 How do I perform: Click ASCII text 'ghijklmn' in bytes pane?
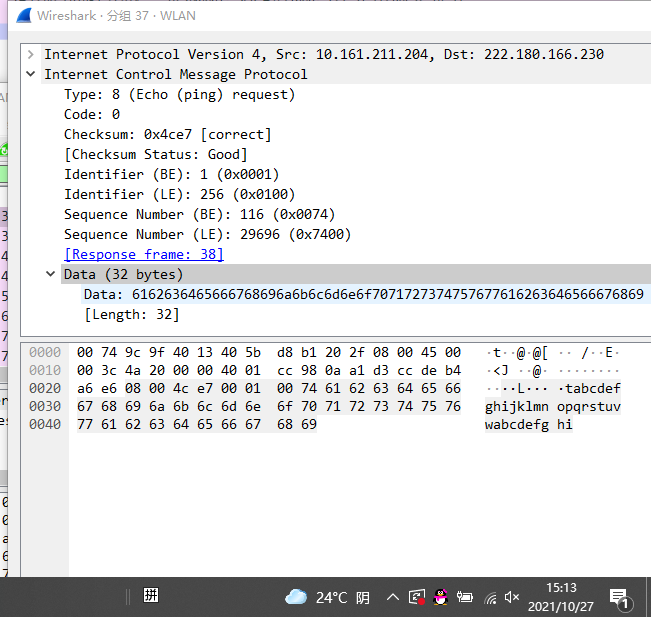[x=516, y=406]
